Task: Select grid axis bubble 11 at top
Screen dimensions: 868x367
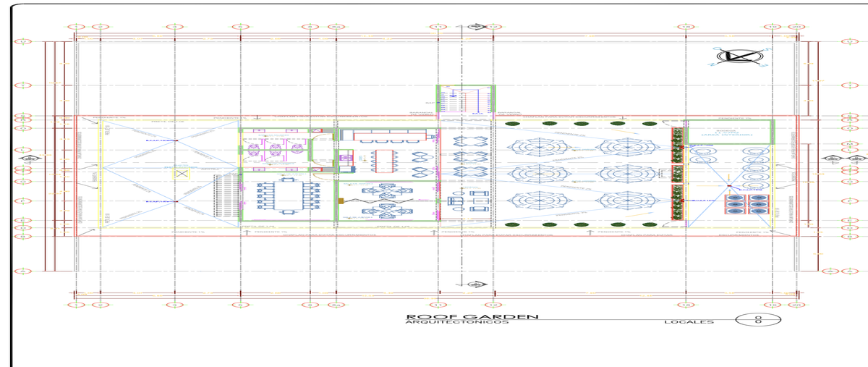Action: 438,27
